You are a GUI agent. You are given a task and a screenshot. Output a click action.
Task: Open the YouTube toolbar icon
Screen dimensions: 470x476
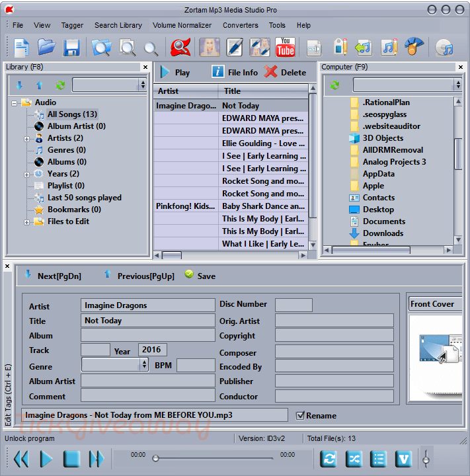[285, 47]
